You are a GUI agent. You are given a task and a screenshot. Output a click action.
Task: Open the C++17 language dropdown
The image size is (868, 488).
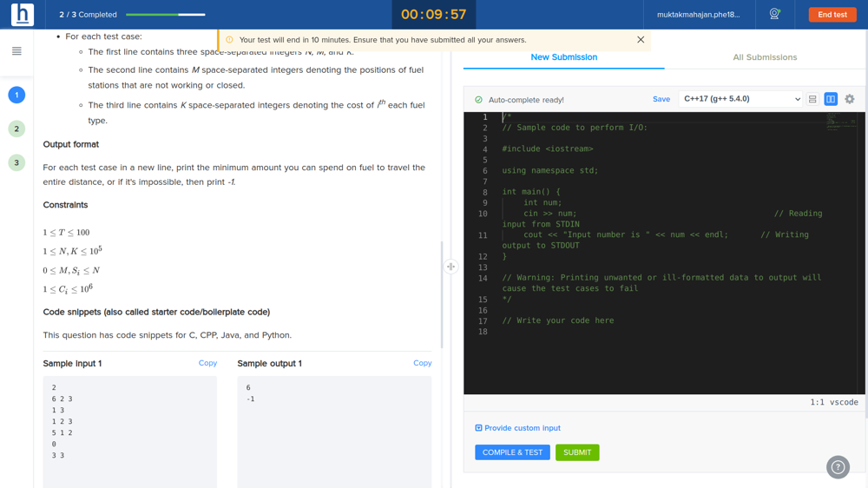[740, 99]
